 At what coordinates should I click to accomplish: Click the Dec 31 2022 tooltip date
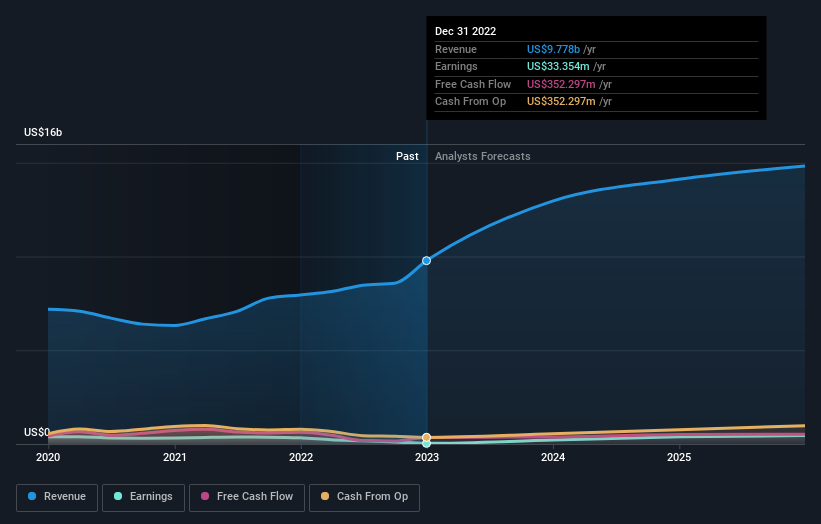[x=465, y=31]
